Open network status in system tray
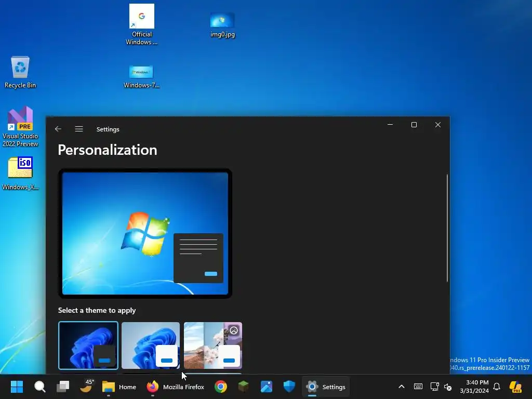532x399 pixels. coord(434,387)
